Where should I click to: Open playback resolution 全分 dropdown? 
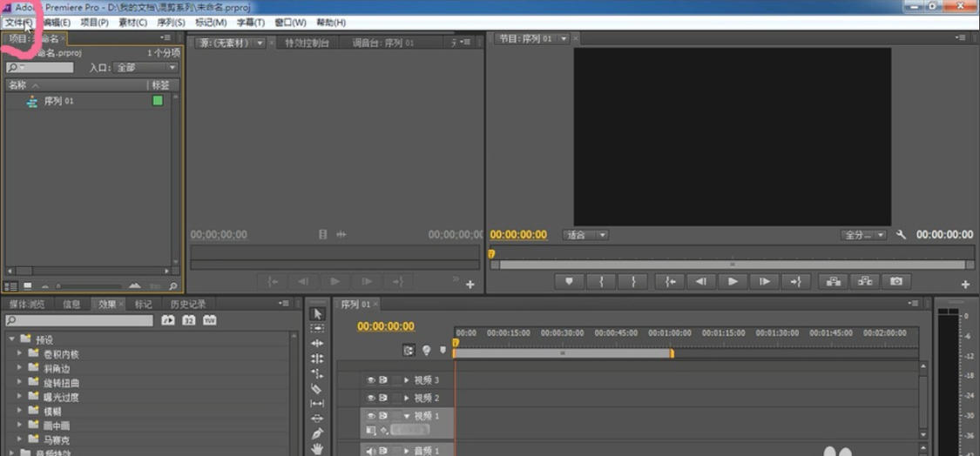(x=864, y=235)
